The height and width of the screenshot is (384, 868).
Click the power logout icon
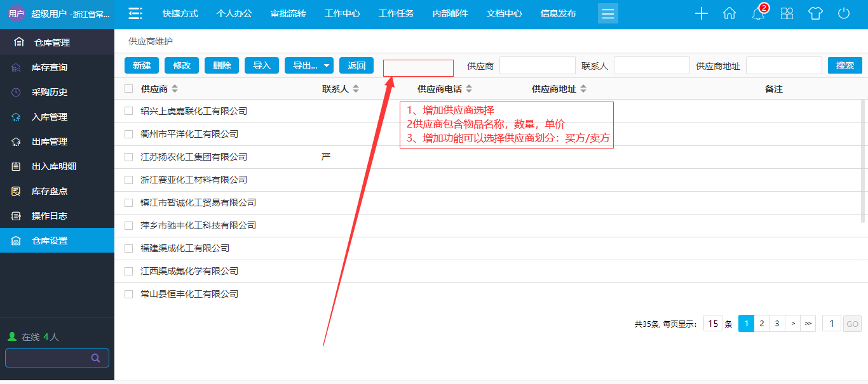[844, 14]
